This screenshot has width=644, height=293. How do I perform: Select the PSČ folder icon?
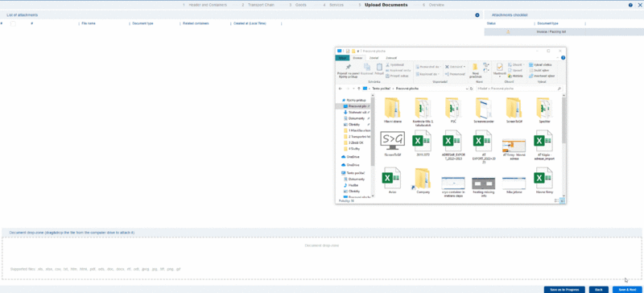[x=452, y=108]
